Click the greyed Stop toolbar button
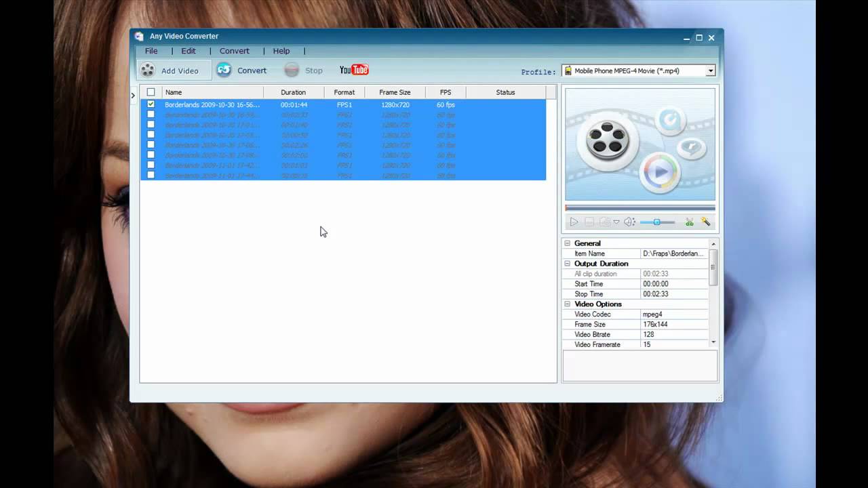The width and height of the screenshot is (868, 488). pyautogui.click(x=303, y=70)
